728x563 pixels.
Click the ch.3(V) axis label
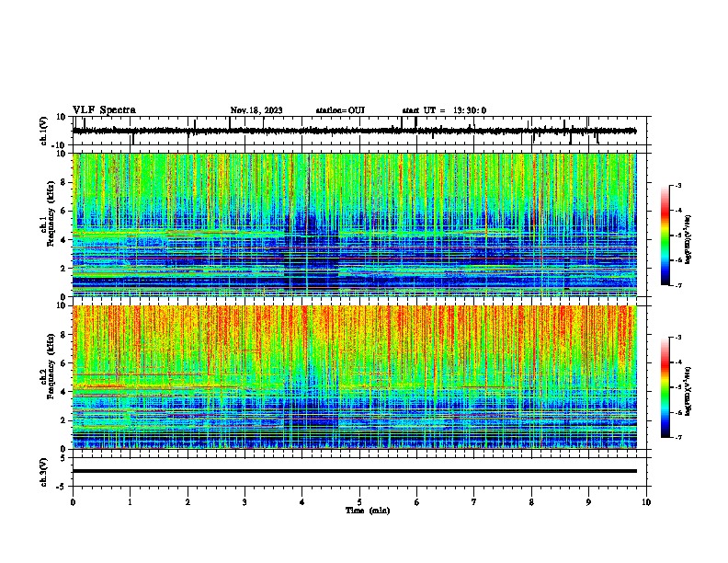coord(44,472)
